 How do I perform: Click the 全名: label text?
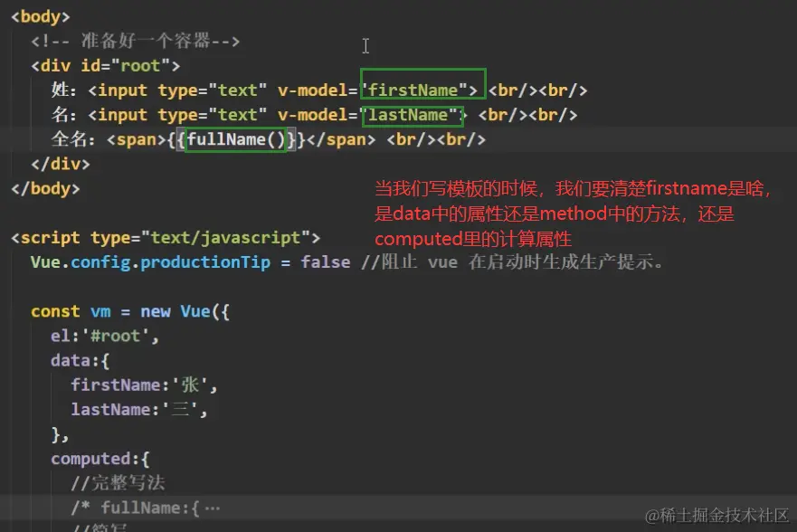tap(73, 139)
